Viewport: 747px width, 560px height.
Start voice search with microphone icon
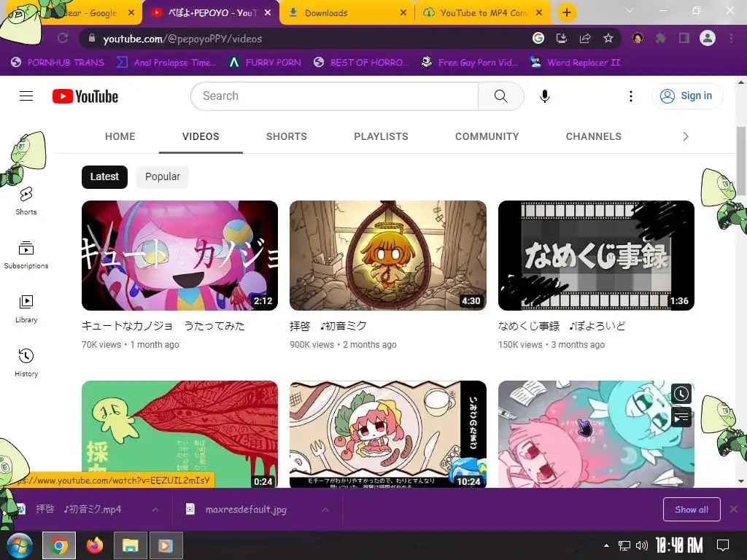click(544, 96)
